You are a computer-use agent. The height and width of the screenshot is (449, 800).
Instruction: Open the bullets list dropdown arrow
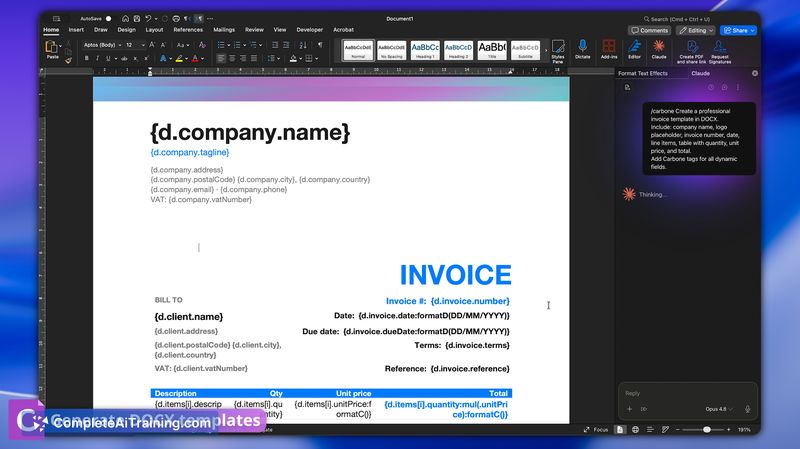(x=229, y=45)
